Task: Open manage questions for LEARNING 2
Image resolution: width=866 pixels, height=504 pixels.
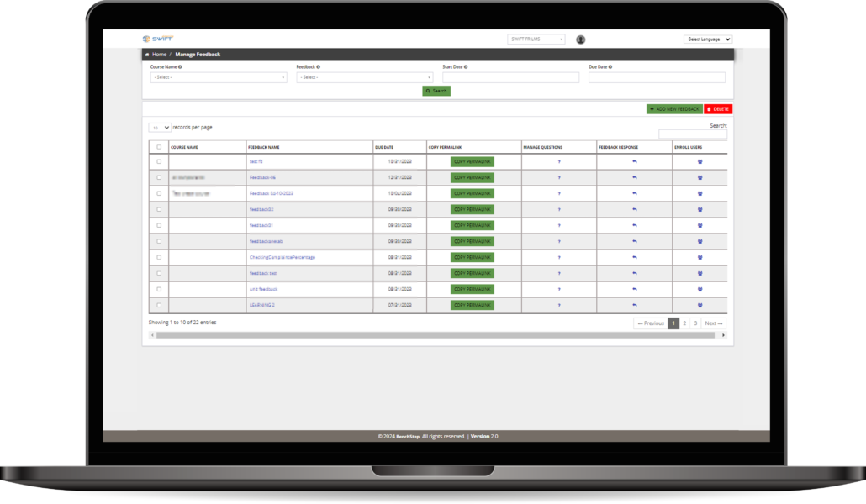Action: [x=559, y=305]
